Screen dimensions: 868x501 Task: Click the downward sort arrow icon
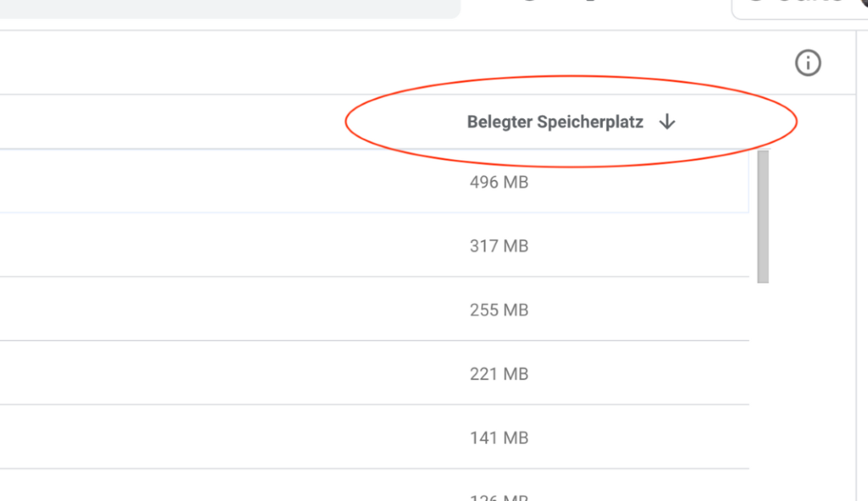pos(667,121)
